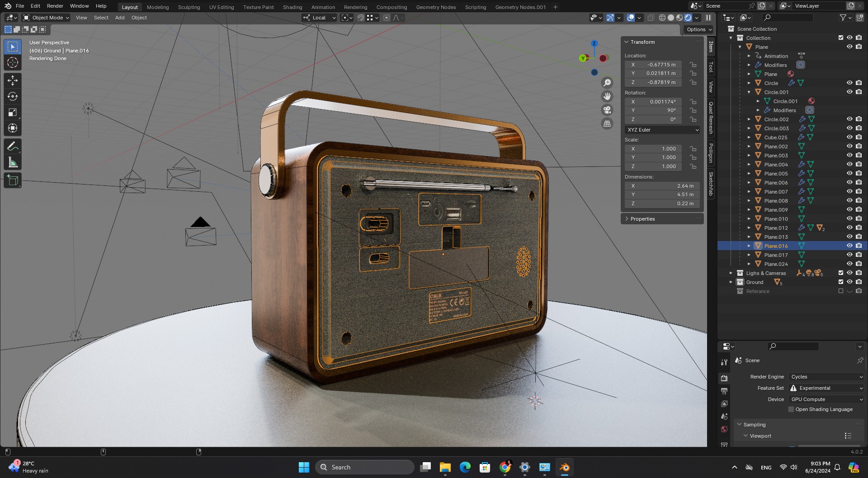Click the zoom view magnifier icon
868x478 pixels.
coord(607,83)
